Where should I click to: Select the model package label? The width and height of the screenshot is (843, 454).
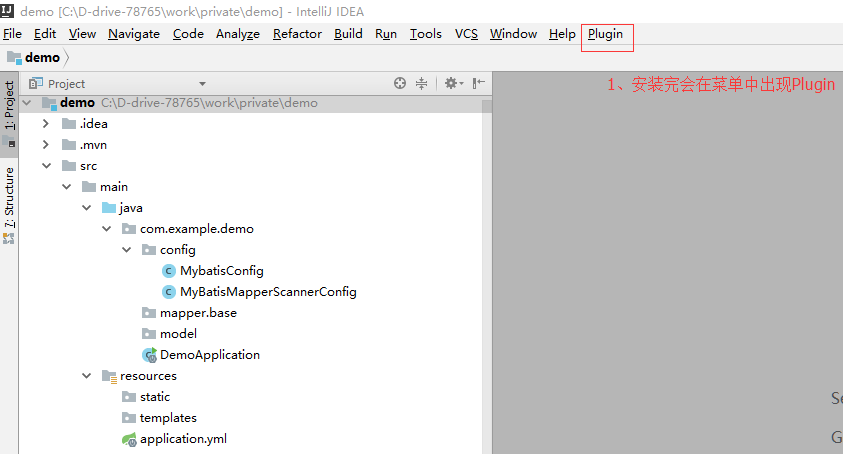pyautogui.click(x=178, y=334)
